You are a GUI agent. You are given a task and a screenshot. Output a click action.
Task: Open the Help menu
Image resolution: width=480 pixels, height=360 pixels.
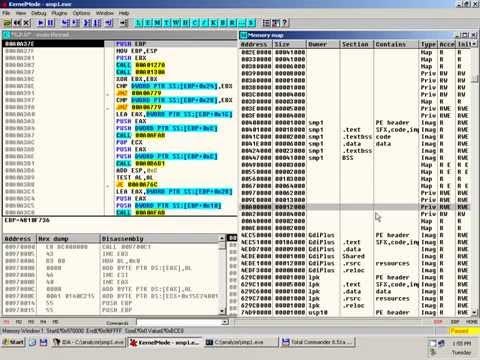(x=124, y=13)
